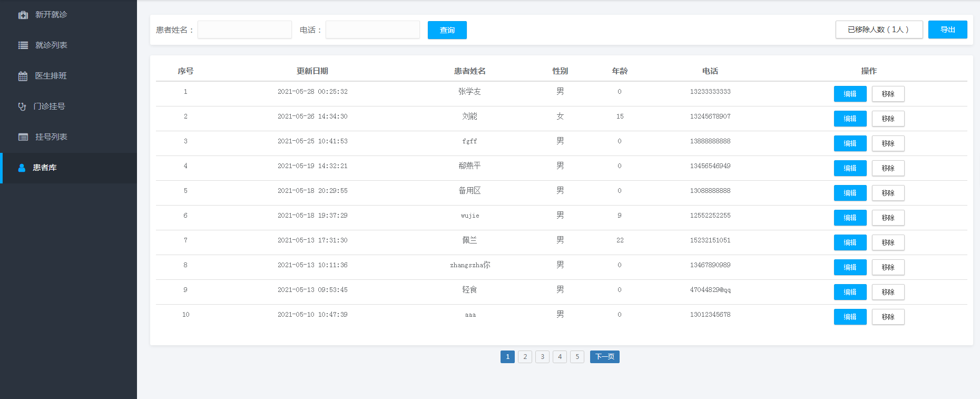The height and width of the screenshot is (399, 980).
Task: Go to page 3 of results
Action: [x=542, y=357]
